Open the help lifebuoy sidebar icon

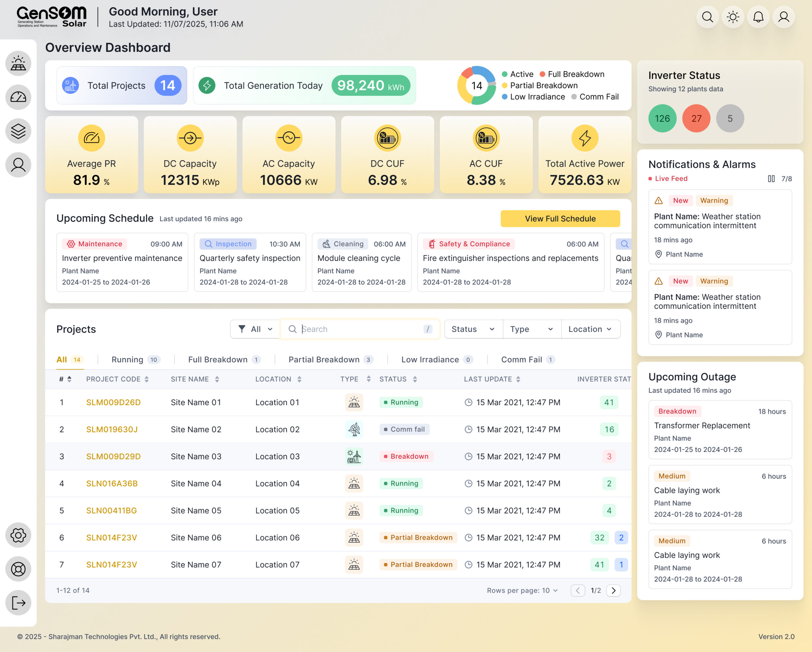tap(18, 569)
